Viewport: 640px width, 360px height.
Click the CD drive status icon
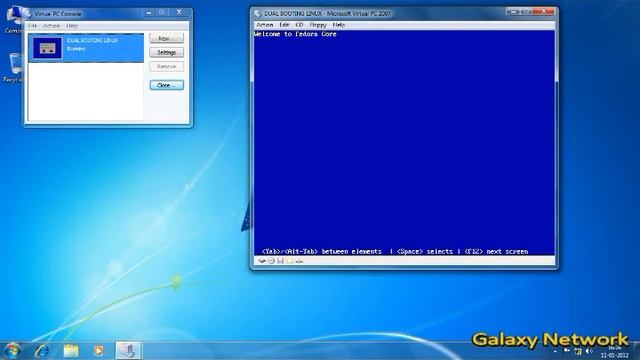pos(271,261)
